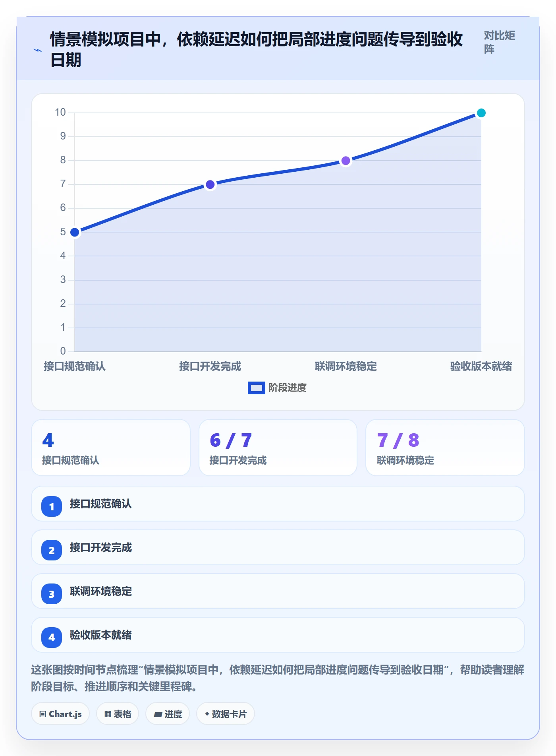Viewport: 556px width, 756px height.
Task: Click the 验收版本就绪 cyan data point
Action: (481, 113)
